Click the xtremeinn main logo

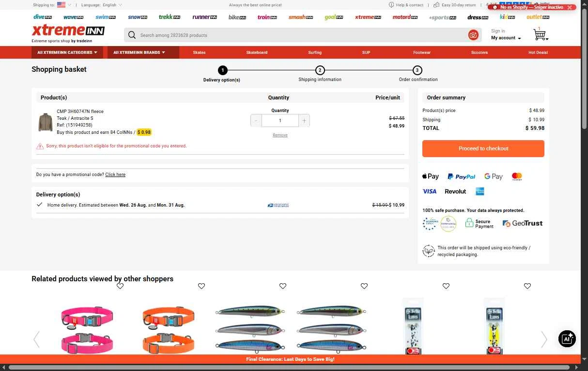point(68,31)
